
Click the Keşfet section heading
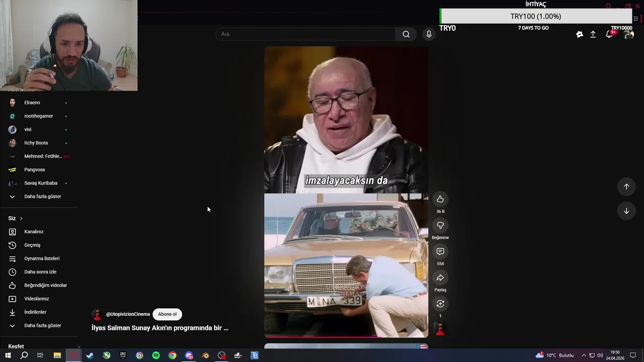click(16, 346)
